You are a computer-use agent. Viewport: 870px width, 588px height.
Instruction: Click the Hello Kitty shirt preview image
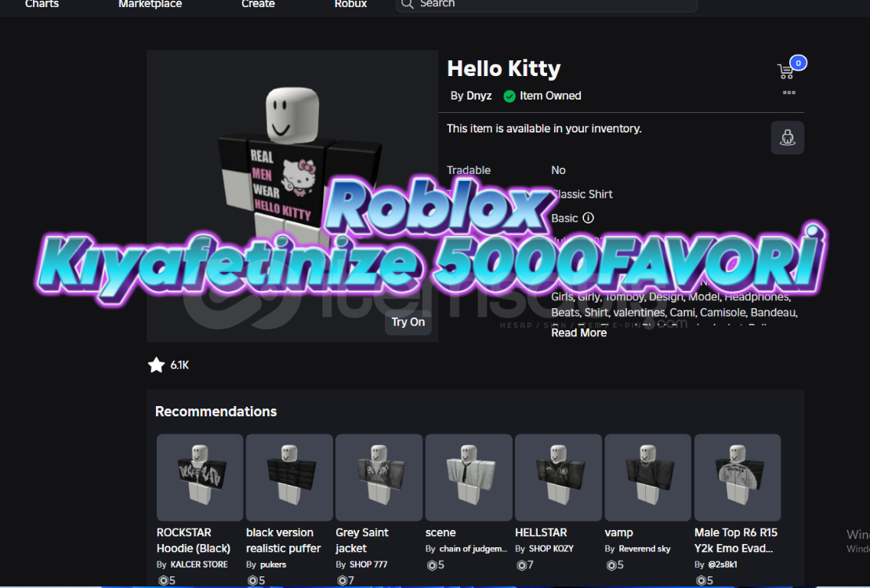[292, 197]
